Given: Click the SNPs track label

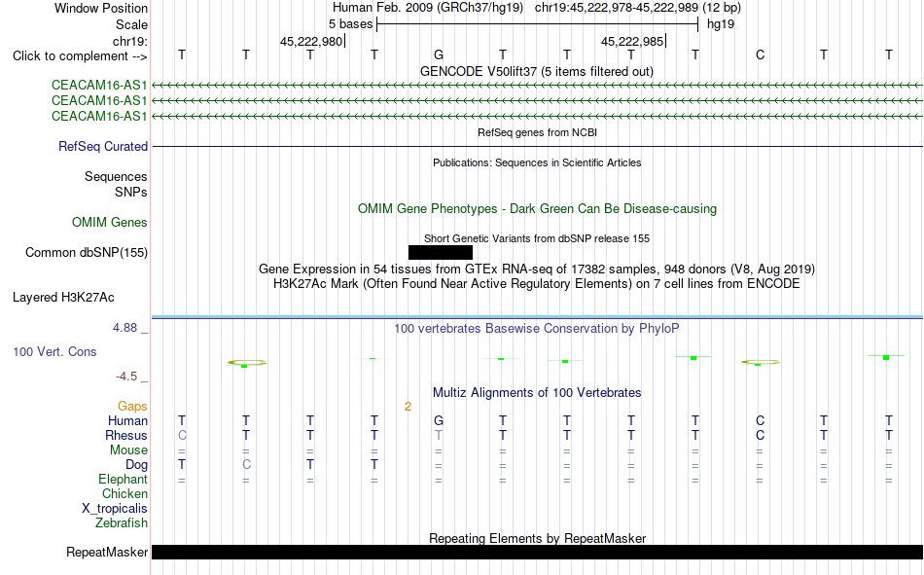Looking at the screenshot, I should coord(131,192).
